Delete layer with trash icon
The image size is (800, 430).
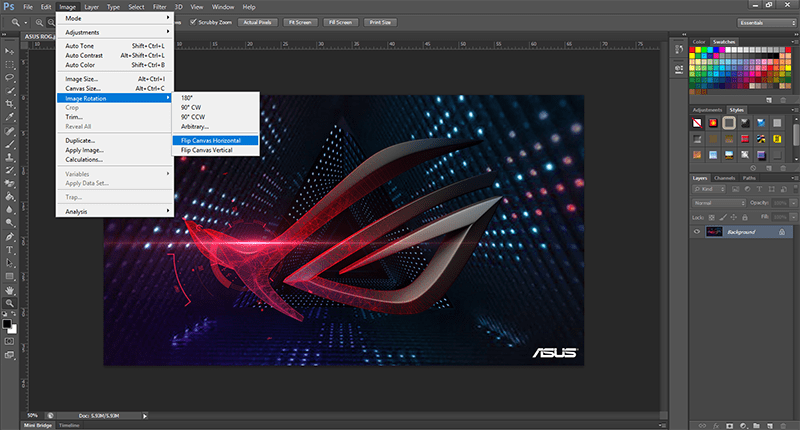tap(783, 425)
